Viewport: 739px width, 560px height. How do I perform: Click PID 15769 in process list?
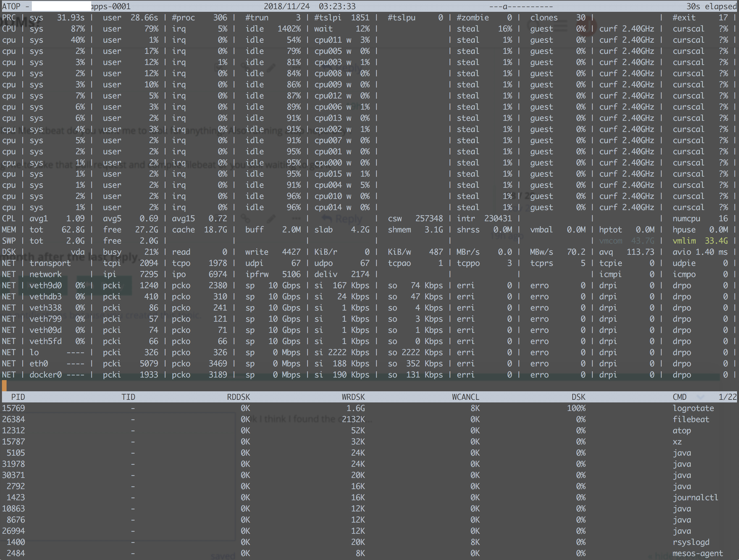click(x=14, y=408)
